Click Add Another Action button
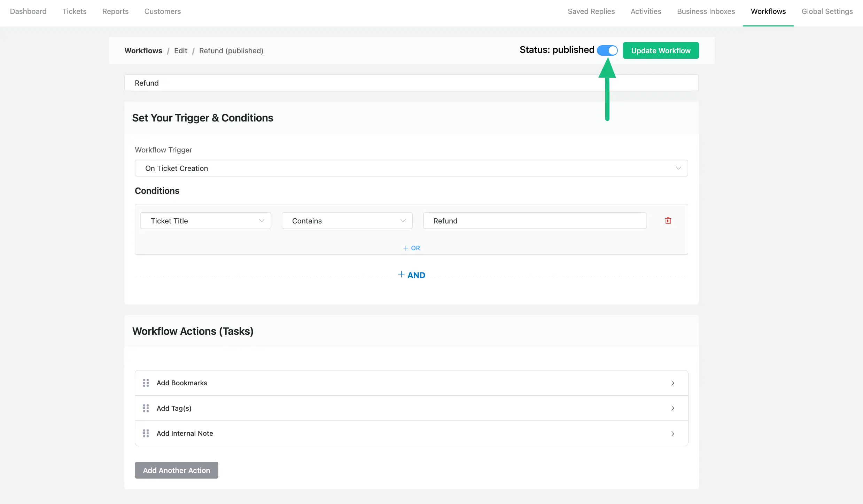The height and width of the screenshot is (504, 863). point(177,470)
